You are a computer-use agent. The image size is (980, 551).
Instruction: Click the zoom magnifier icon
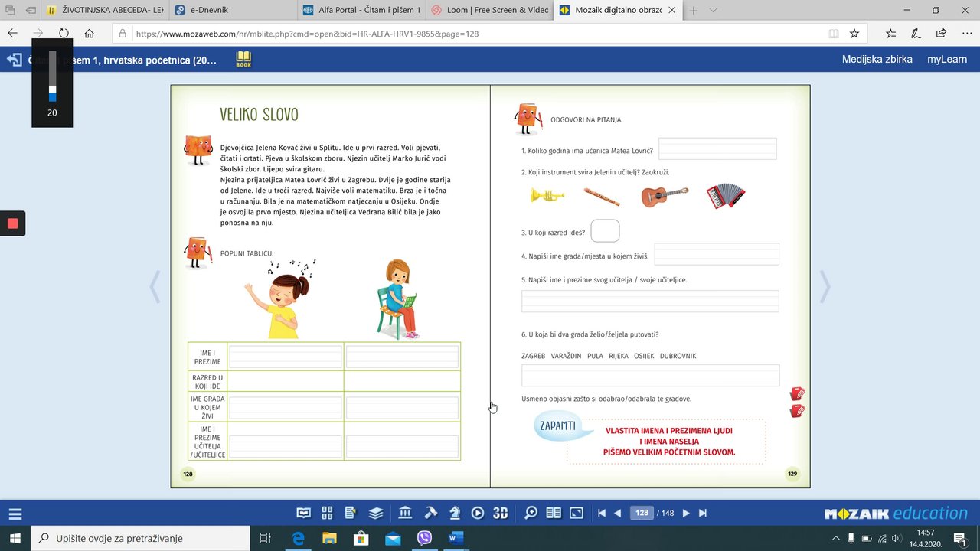coord(530,513)
